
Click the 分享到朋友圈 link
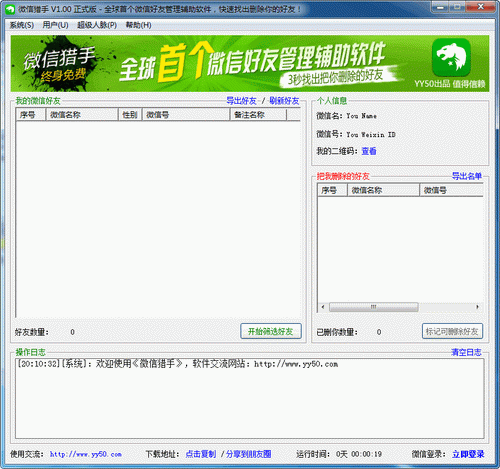point(249,454)
